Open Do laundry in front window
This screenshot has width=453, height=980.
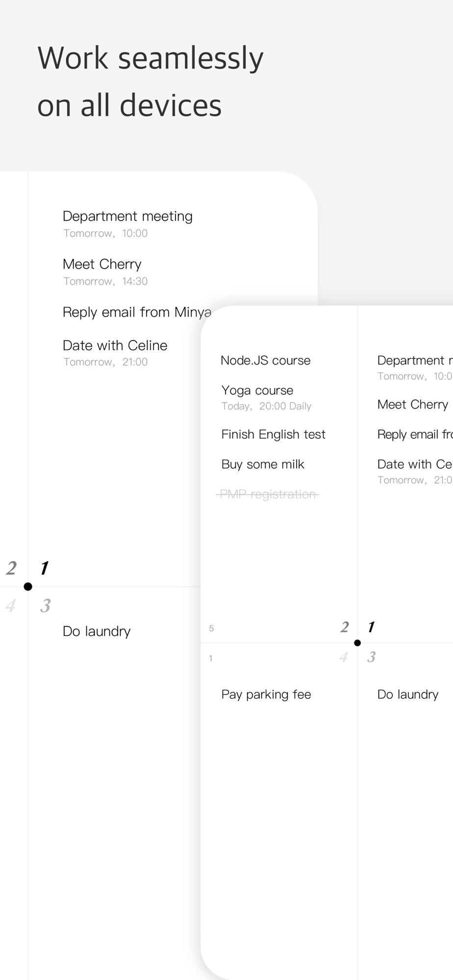click(408, 694)
